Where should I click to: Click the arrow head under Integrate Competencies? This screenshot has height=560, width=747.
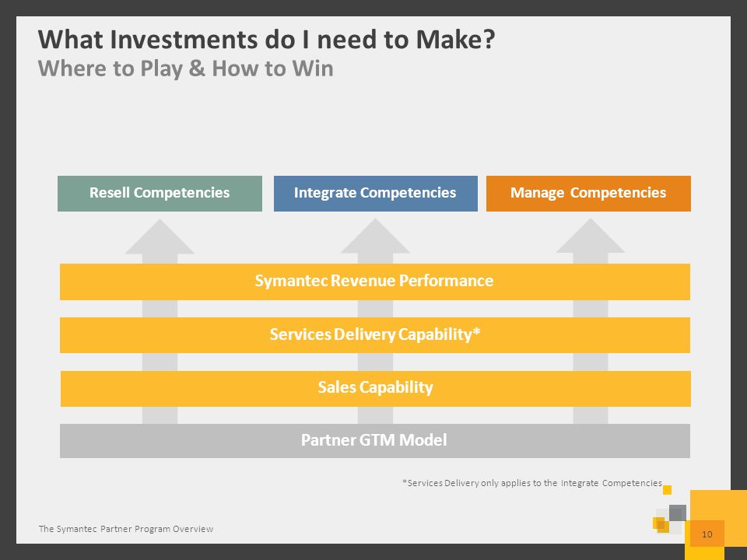click(x=375, y=236)
